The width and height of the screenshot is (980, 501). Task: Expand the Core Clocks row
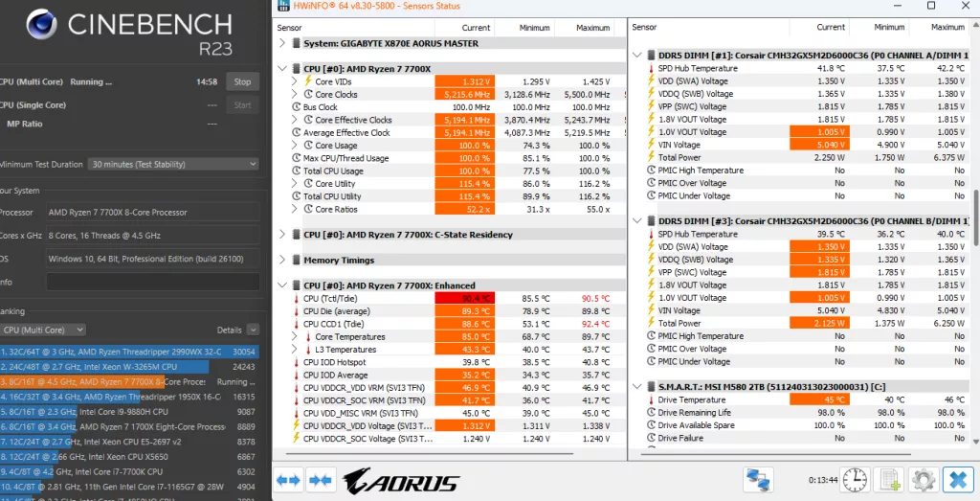click(x=295, y=94)
